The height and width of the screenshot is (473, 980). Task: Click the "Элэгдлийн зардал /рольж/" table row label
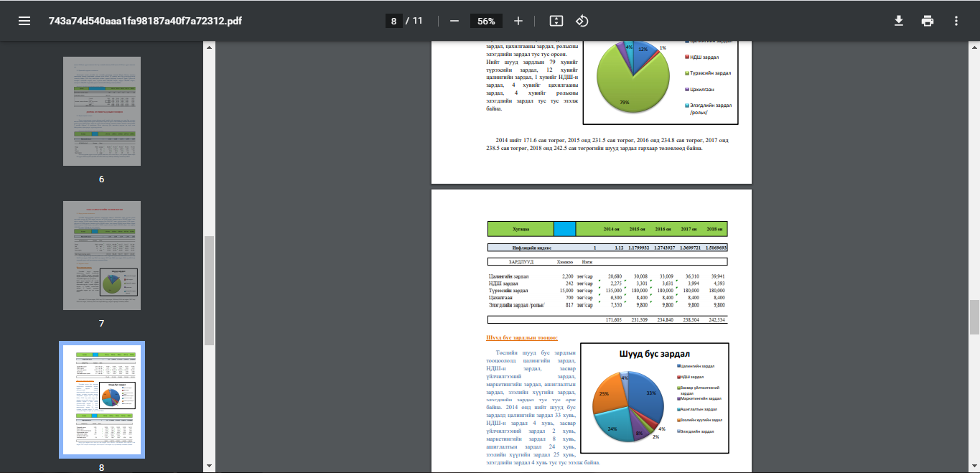point(517,305)
